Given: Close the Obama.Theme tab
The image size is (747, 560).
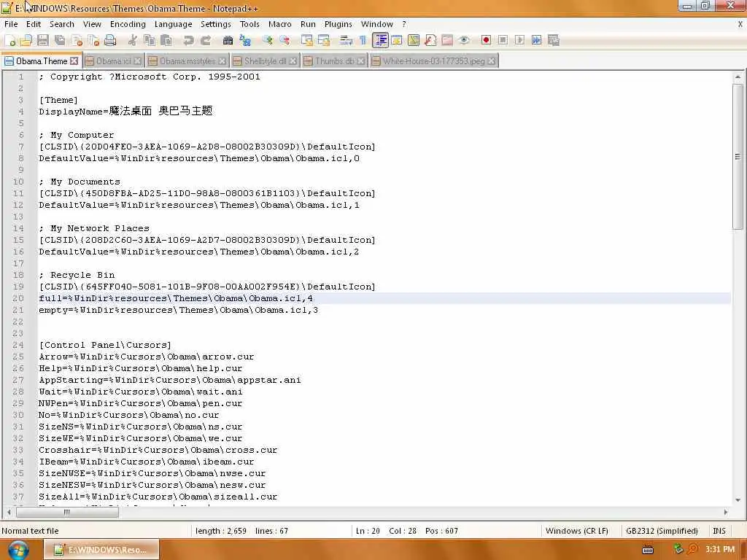Looking at the screenshot, I should [74, 61].
